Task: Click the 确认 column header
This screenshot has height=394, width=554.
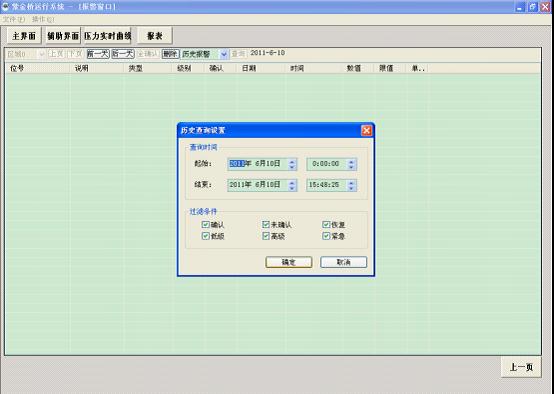Action: point(220,68)
